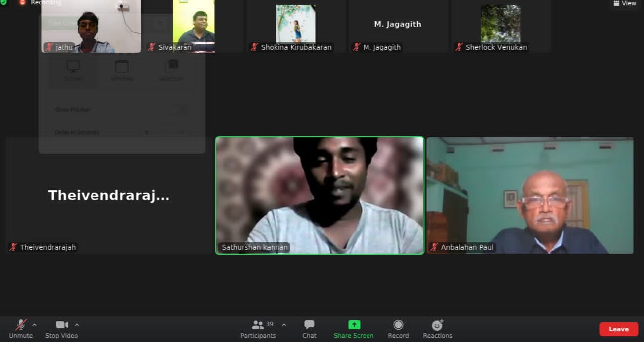Click jathu's muted microphone icon
The width and height of the screenshot is (644, 342).
click(49, 47)
